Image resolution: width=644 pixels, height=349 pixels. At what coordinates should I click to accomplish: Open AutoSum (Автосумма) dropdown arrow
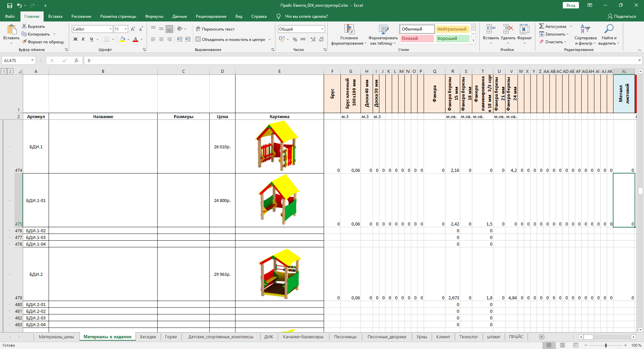point(571,27)
